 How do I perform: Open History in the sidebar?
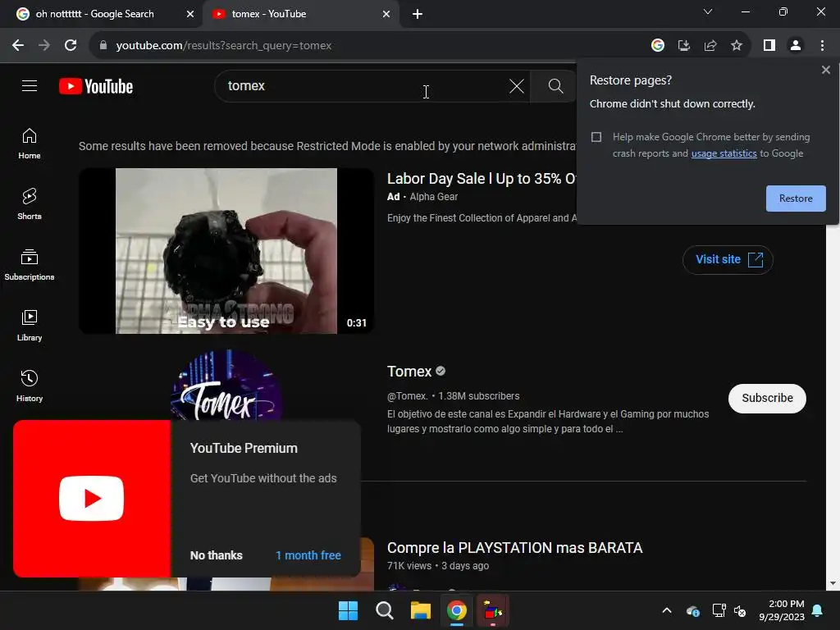[30, 386]
